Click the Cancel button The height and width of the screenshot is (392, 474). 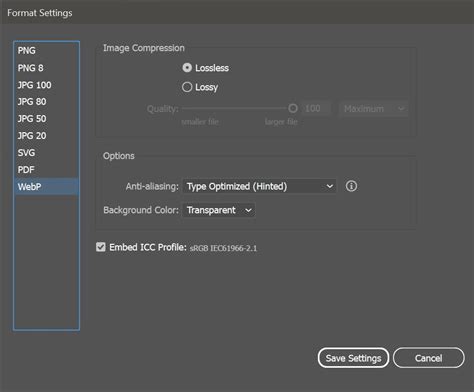[429, 358]
